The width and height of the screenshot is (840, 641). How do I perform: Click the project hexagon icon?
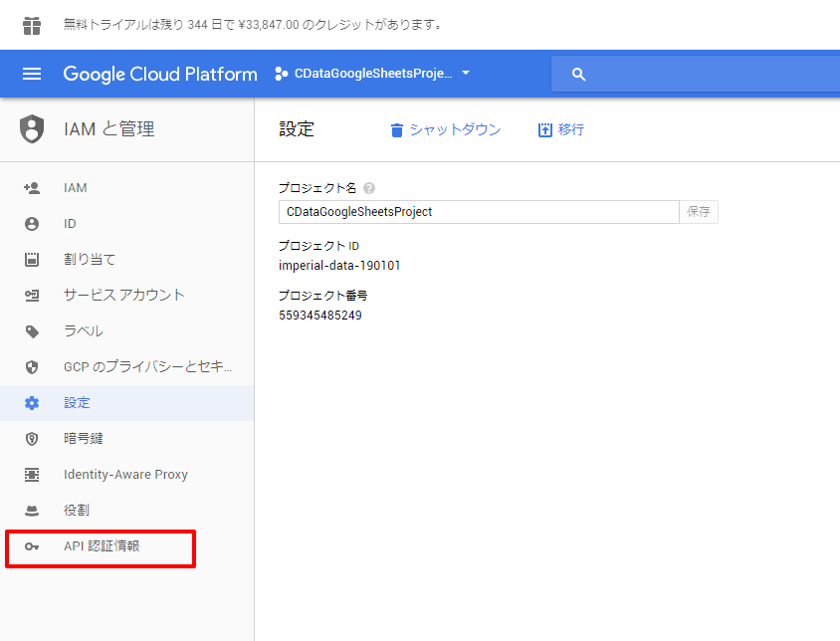[281, 74]
